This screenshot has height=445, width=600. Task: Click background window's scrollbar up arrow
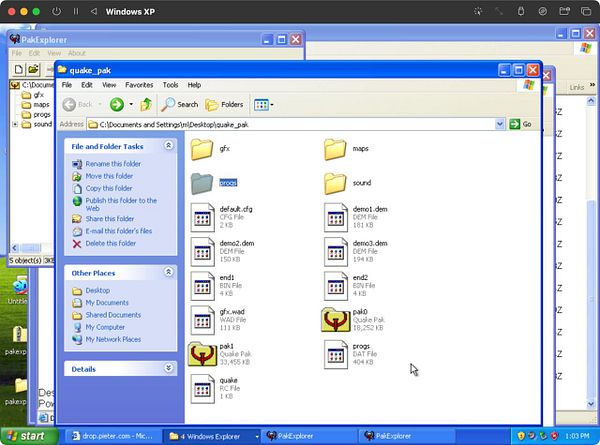pos(591,101)
